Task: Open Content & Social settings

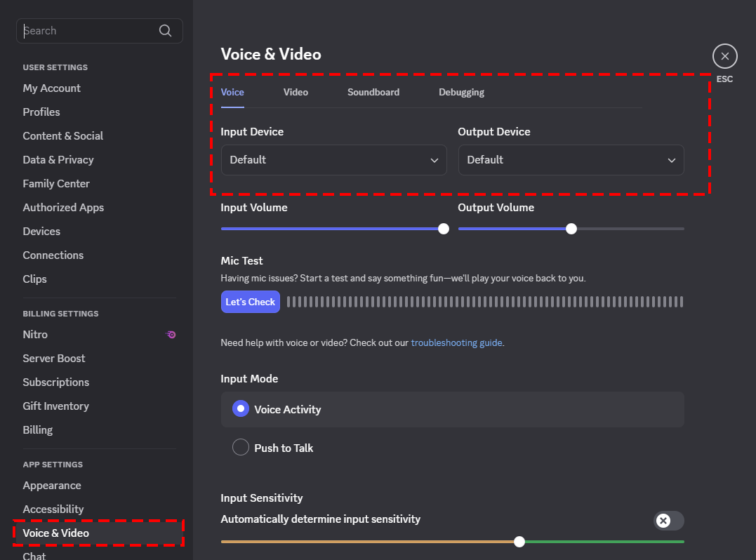Action: [62, 136]
